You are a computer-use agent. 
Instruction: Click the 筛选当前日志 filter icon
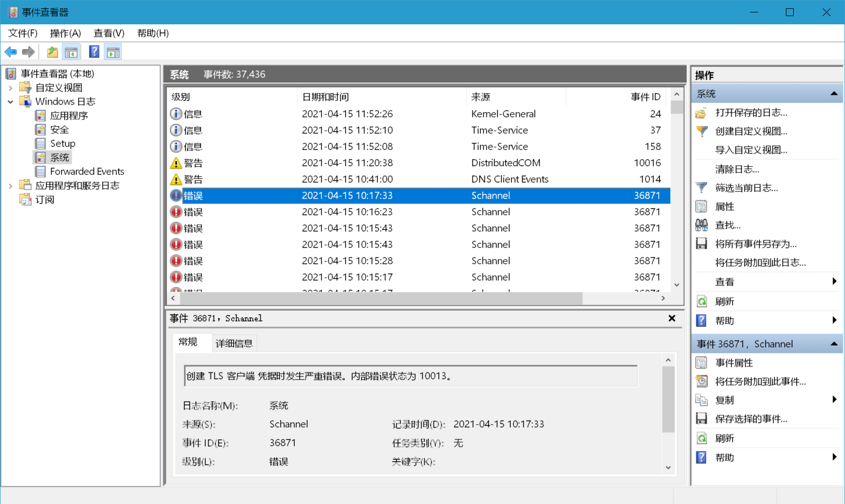[x=701, y=187]
